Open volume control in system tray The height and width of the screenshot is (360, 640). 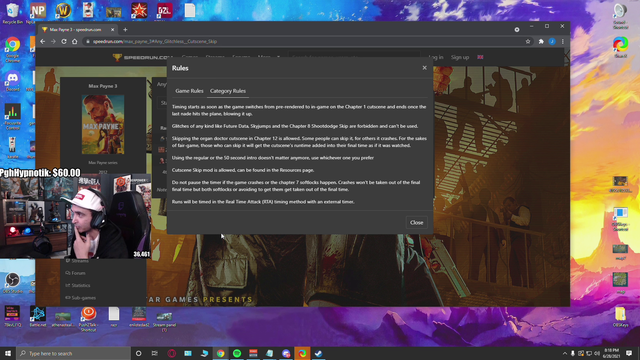tap(597, 353)
